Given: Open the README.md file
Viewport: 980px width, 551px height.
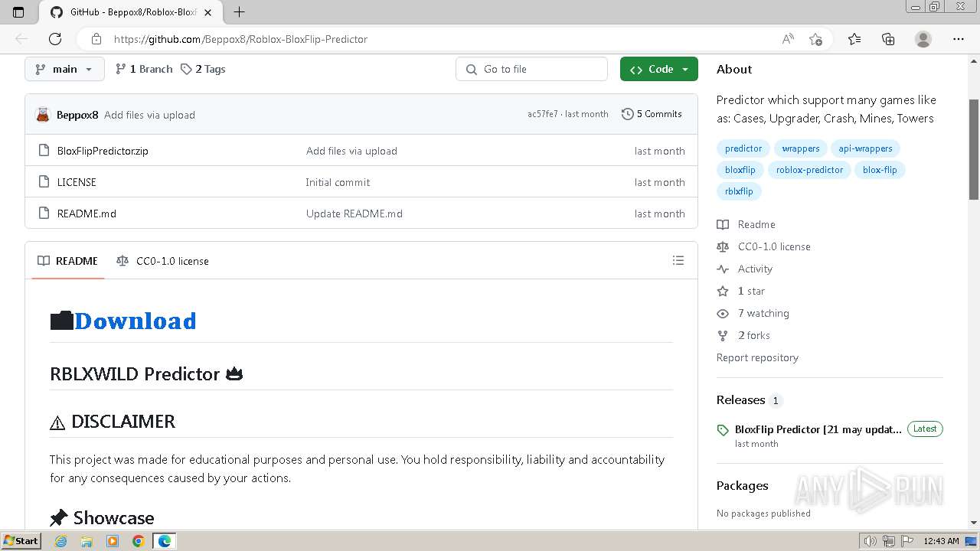Looking at the screenshot, I should point(87,214).
